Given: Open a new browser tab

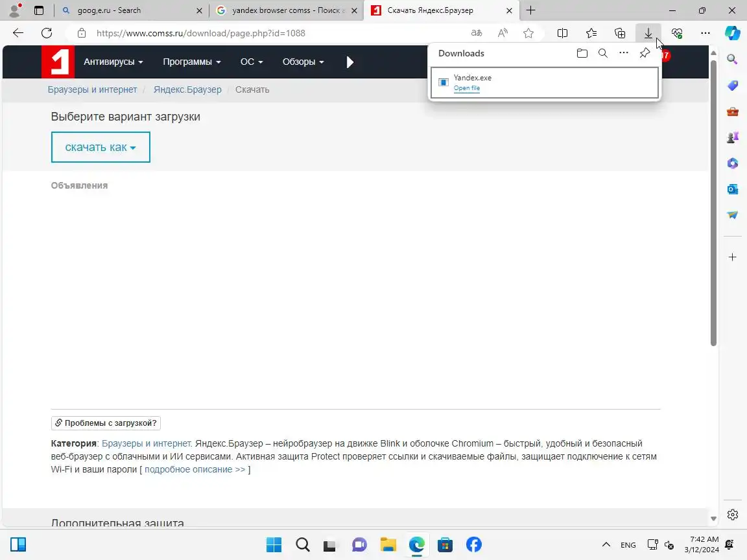Looking at the screenshot, I should pyautogui.click(x=530, y=10).
